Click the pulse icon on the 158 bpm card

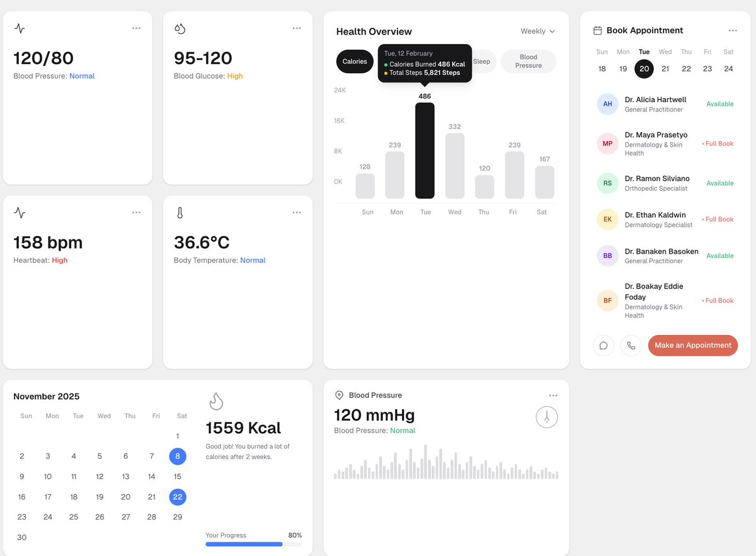coord(20,213)
